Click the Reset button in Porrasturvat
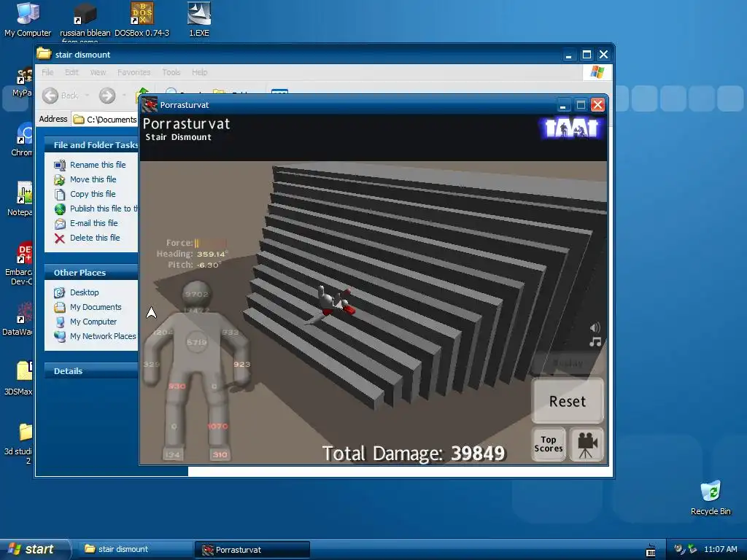This screenshot has width=747, height=560. click(568, 401)
